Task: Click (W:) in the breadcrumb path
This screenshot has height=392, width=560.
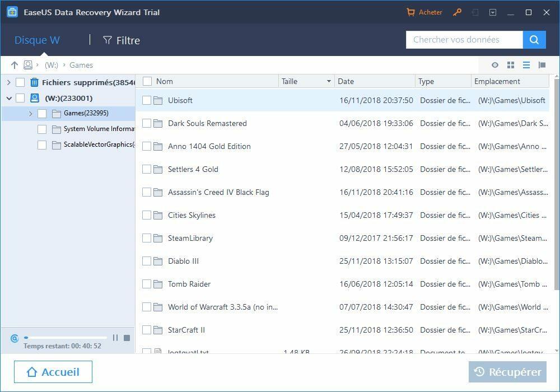Action: tap(52, 65)
